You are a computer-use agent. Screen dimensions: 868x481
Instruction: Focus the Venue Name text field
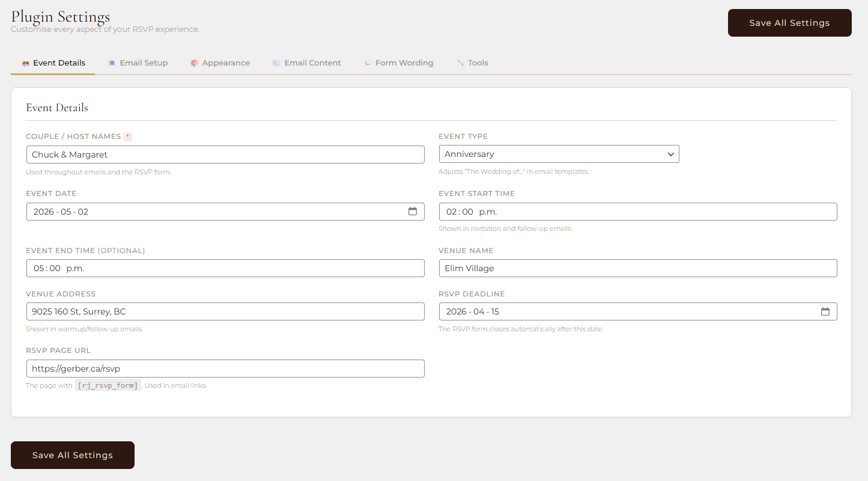point(637,268)
